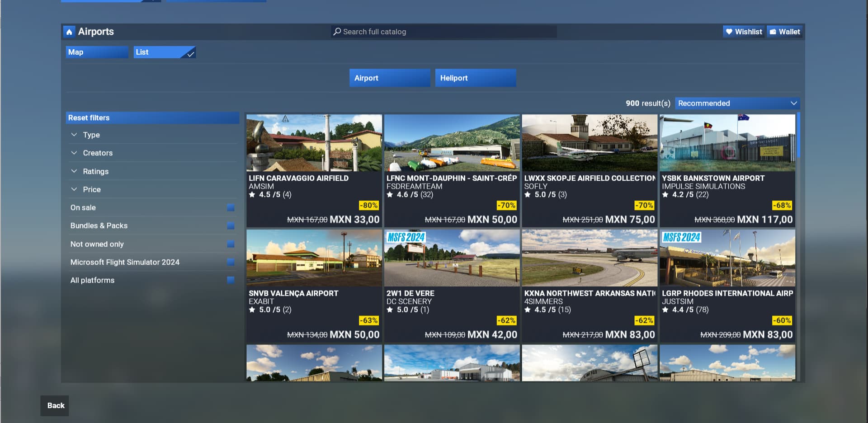Enable the Not owned only filter
Screen dimensions: 868x423
click(231, 244)
